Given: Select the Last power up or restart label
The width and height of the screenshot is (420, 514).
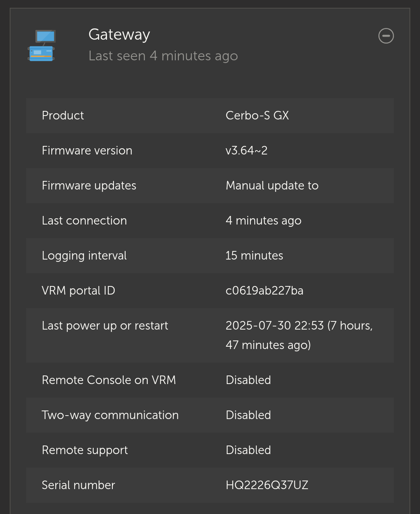Looking at the screenshot, I should (105, 326).
